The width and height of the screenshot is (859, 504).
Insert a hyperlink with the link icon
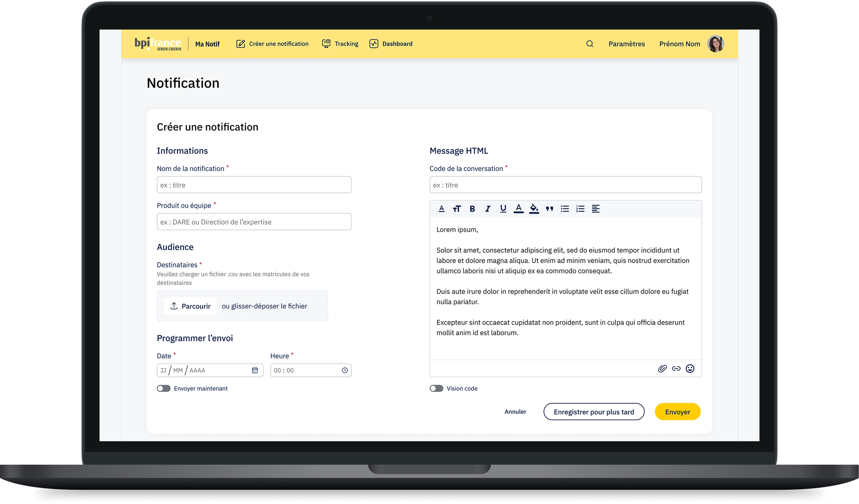pos(676,369)
